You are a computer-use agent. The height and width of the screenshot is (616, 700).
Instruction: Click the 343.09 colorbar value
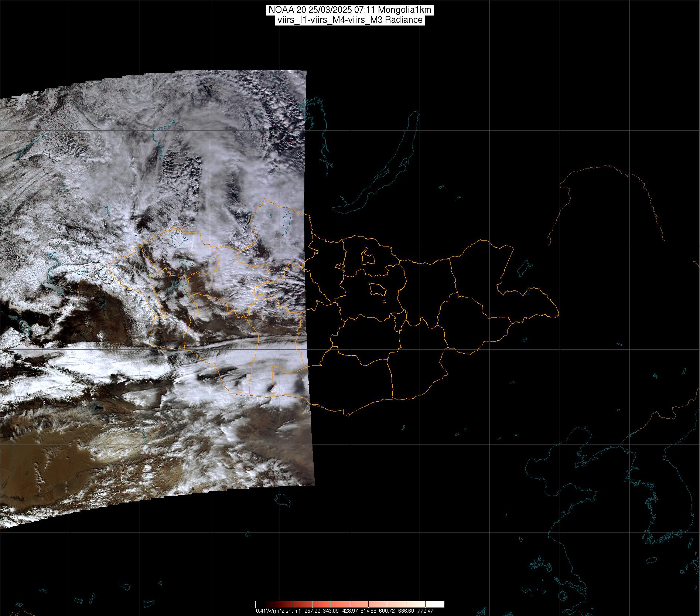pyautogui.click(x=331, y=611)
